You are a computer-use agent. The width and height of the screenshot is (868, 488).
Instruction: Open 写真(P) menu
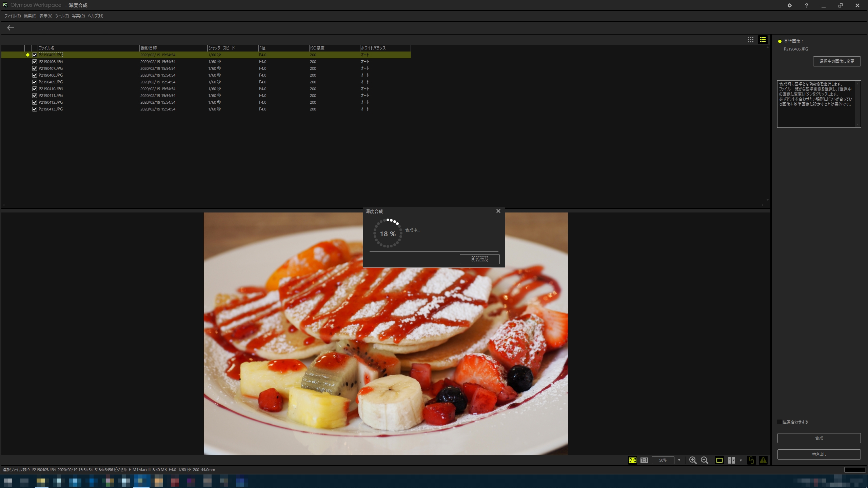pos(78,16)
